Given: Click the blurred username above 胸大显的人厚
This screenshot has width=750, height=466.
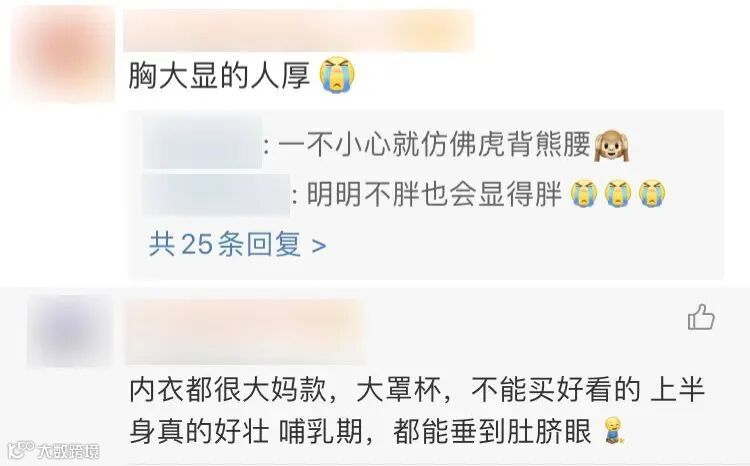Looking at the screenshot, I should (299, 31).
